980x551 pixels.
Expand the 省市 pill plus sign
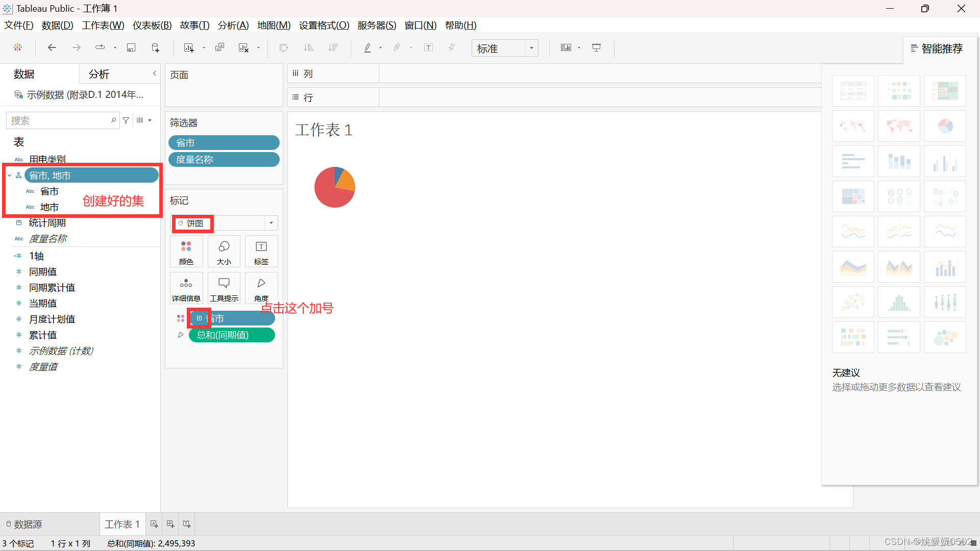pos(199,318)
